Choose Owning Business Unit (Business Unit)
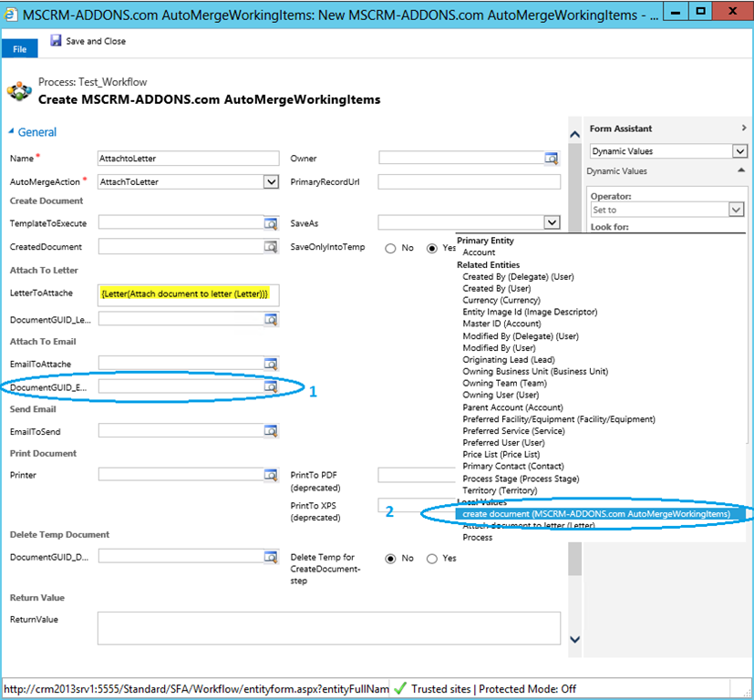 (535, 371)
